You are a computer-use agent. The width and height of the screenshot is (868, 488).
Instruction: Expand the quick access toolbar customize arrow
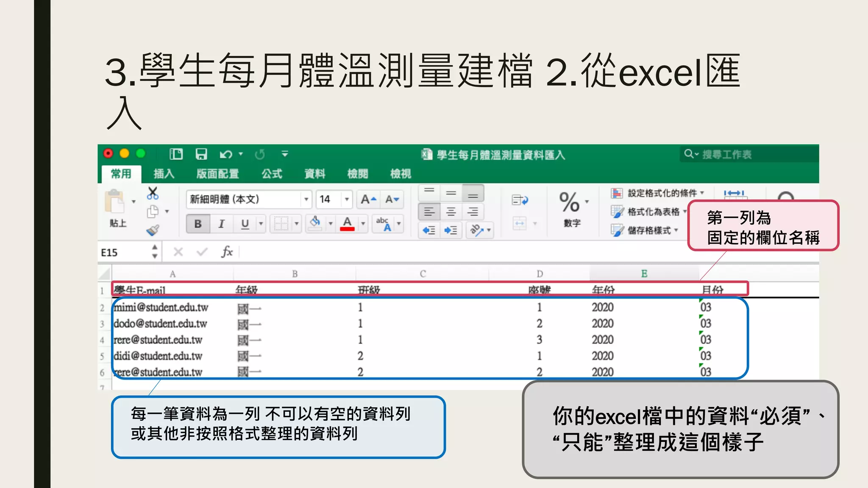point(285,154)
